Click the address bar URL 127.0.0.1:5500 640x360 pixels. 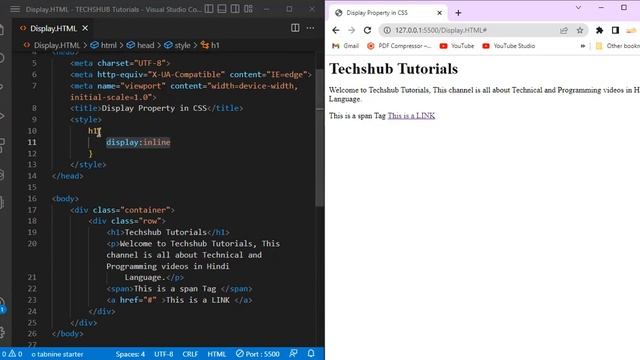click(441, 30)
